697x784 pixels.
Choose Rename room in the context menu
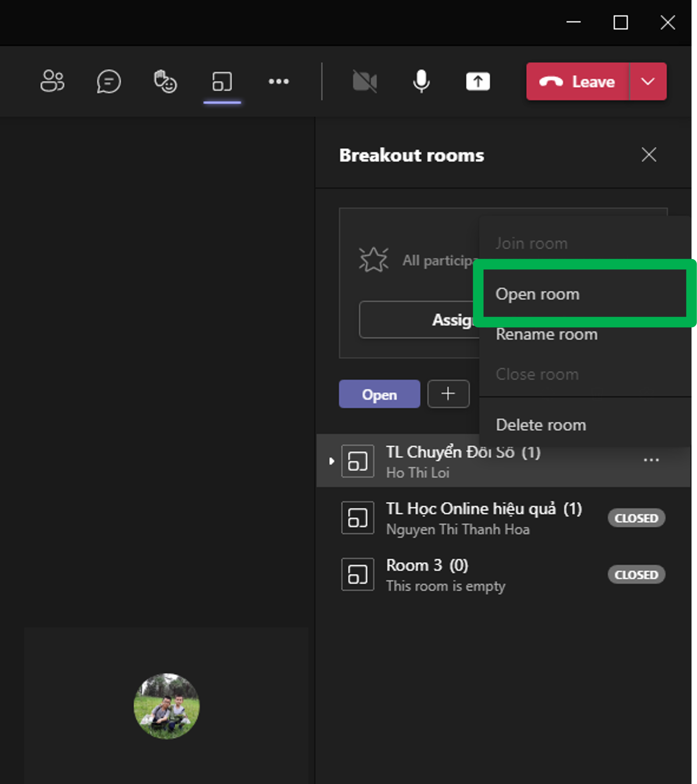(546, 334)
